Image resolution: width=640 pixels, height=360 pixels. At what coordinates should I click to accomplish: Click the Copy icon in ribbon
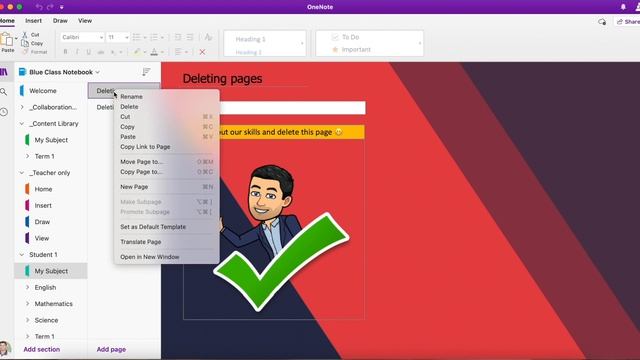pos(25,43)
